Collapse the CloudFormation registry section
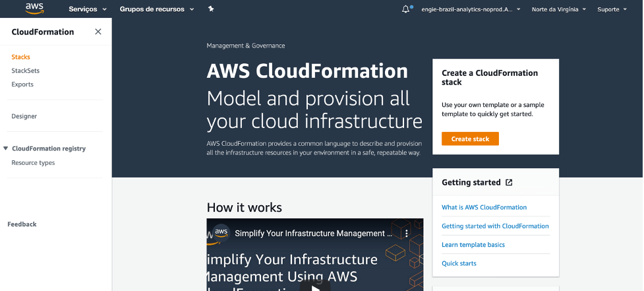Image resolution: width=644 pixels, height=291 pixels. (x=5, y=148)
